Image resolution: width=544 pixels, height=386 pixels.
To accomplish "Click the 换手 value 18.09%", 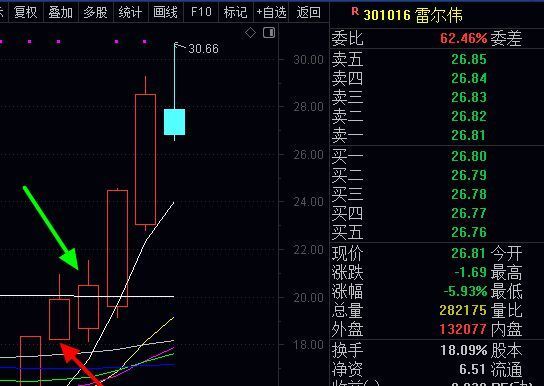I will click(x=464, y=351).
